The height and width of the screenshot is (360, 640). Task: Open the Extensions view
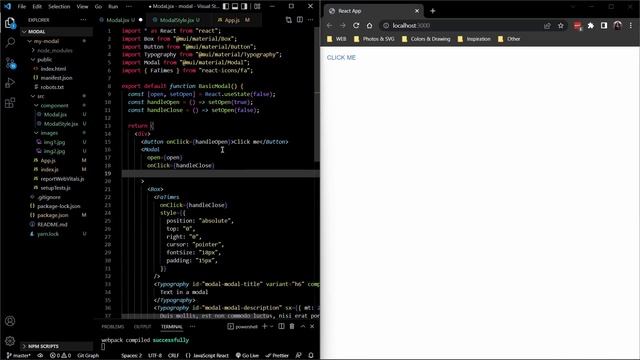pos(10,102)
